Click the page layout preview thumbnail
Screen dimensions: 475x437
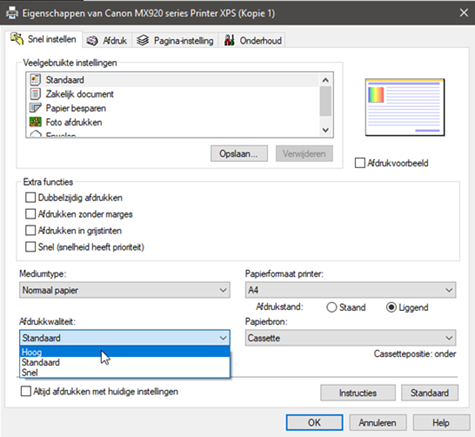tap(405, 107)
